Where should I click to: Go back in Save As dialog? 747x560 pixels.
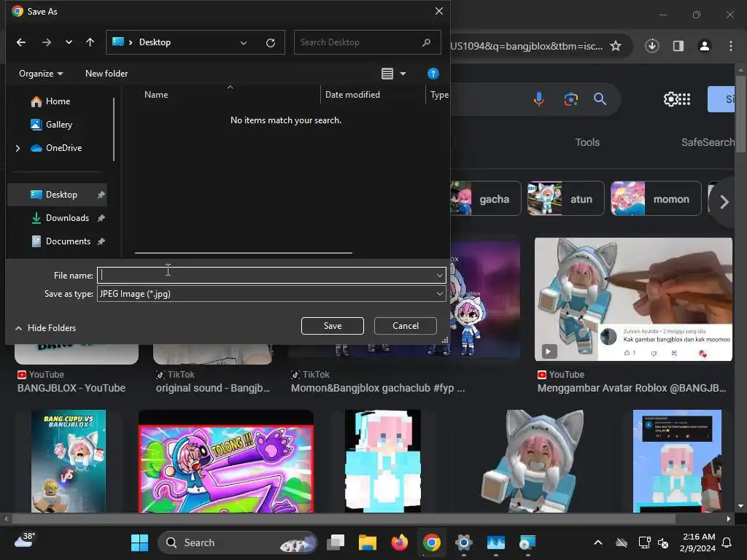coord(21,42)
